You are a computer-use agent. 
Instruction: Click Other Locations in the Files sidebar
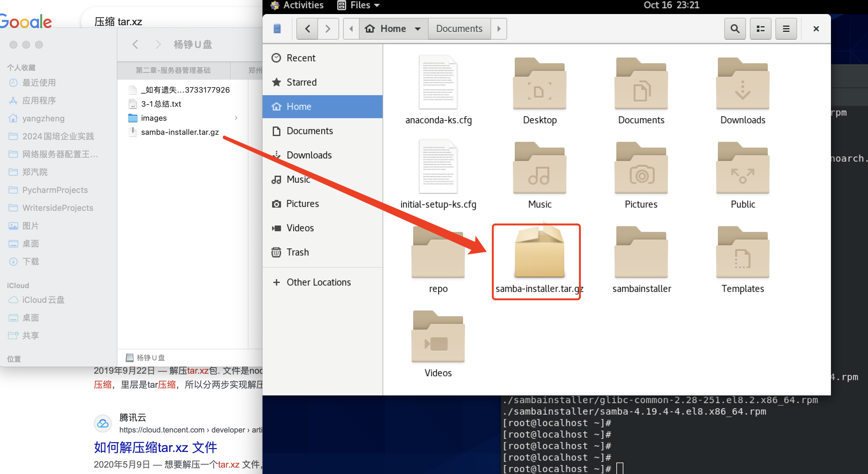click(x=318, y=282)
